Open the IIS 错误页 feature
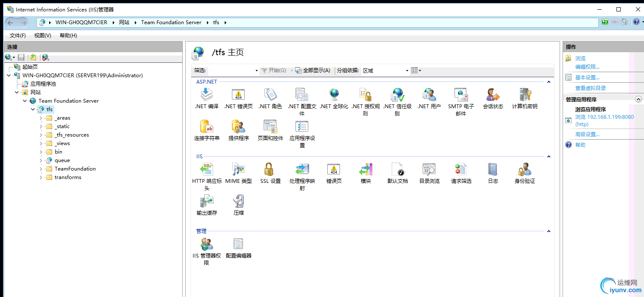644x297 pixels. click(334, 173)
